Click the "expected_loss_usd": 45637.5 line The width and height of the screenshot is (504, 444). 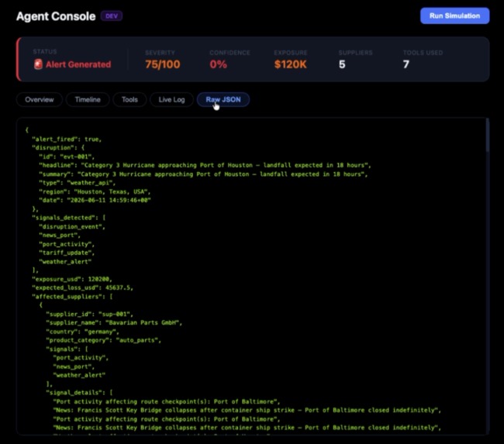pos(82,287)
